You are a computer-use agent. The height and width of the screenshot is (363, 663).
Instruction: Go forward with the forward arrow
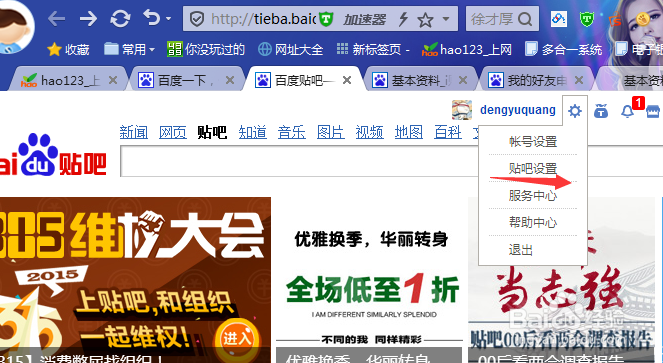tap(88, 19)
